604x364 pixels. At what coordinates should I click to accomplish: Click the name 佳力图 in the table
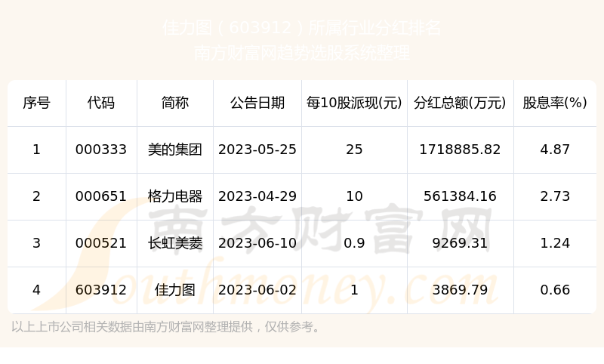pyautogui.click(x=175, y=290)
